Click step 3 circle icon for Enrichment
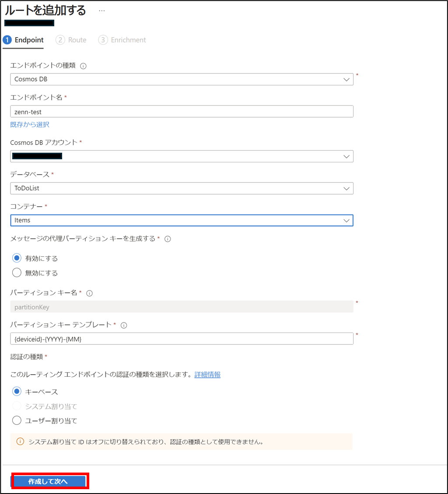The height and width of the screenshot is (494, 448). point(103,40)
